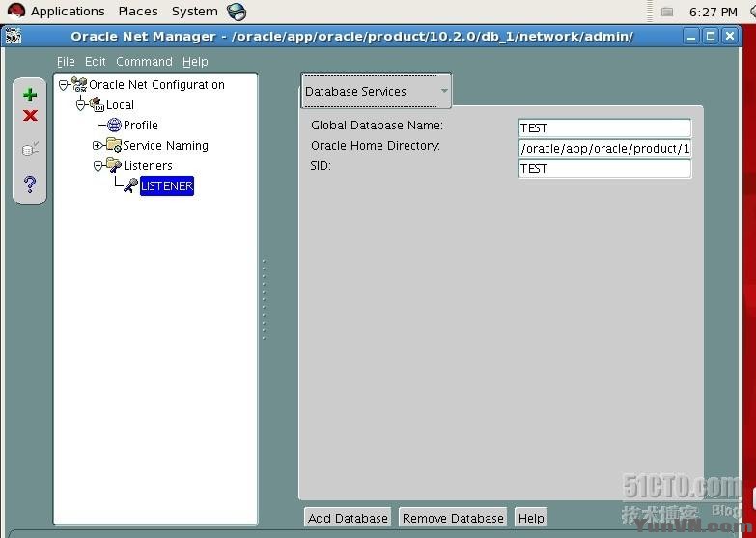Viewport: 756px width, 538px height.
Task: Click the Listeners folder icon
Action: tap(114, 165)
